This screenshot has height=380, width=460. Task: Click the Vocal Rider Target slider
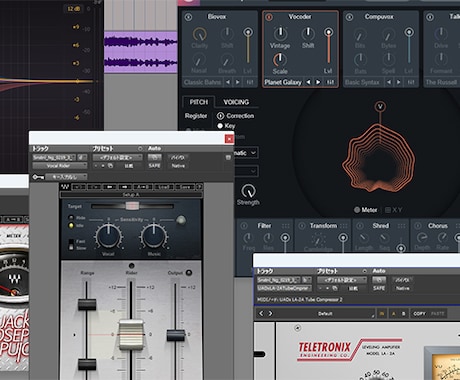pos(132,206)
